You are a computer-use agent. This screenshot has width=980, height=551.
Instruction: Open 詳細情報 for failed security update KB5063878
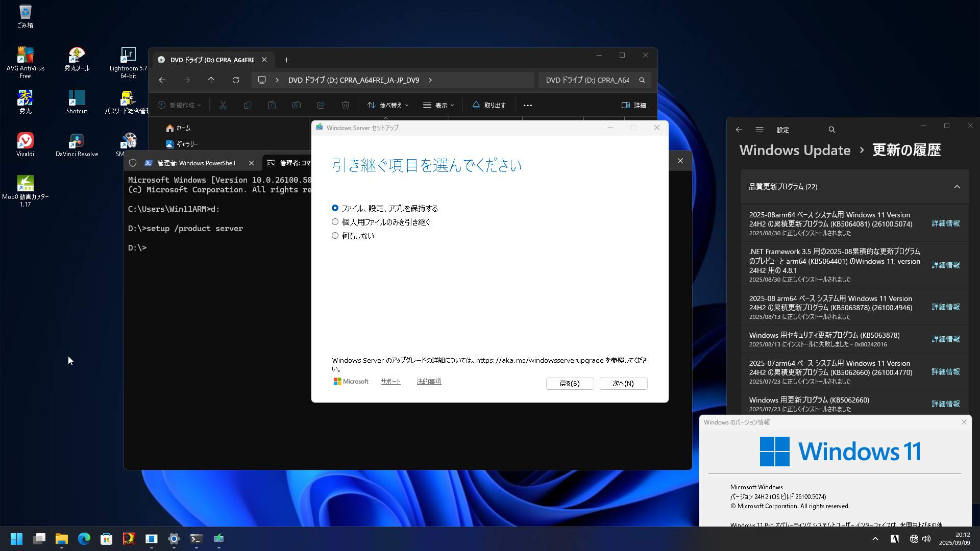[x=945, y=339]
